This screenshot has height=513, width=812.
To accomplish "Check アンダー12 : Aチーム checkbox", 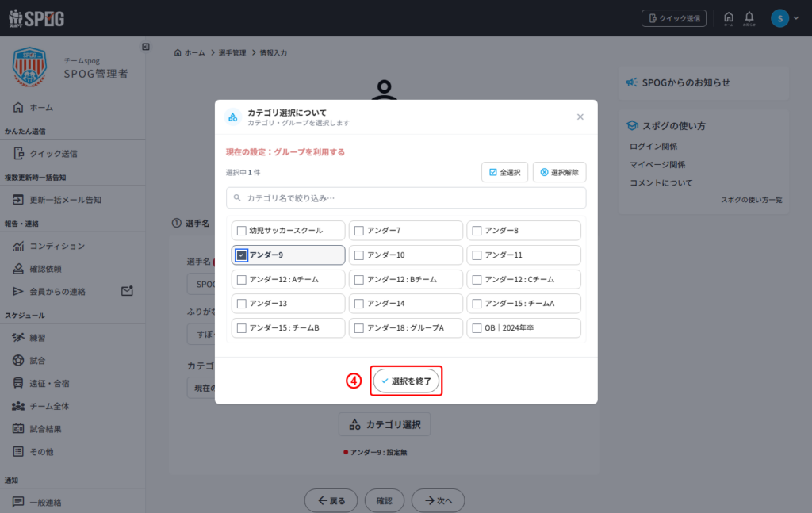I will pos(241,280).
